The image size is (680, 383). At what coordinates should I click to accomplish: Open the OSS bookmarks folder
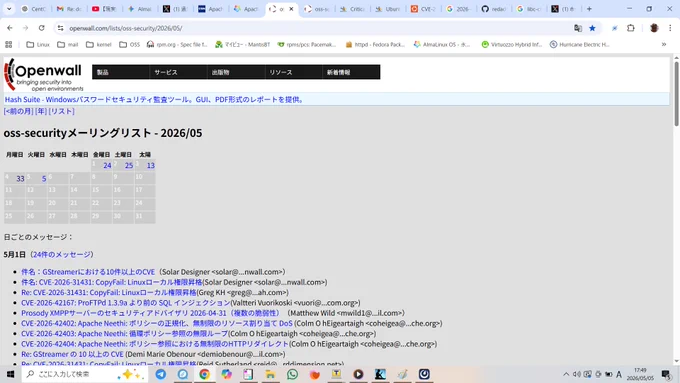pos(130,44)
